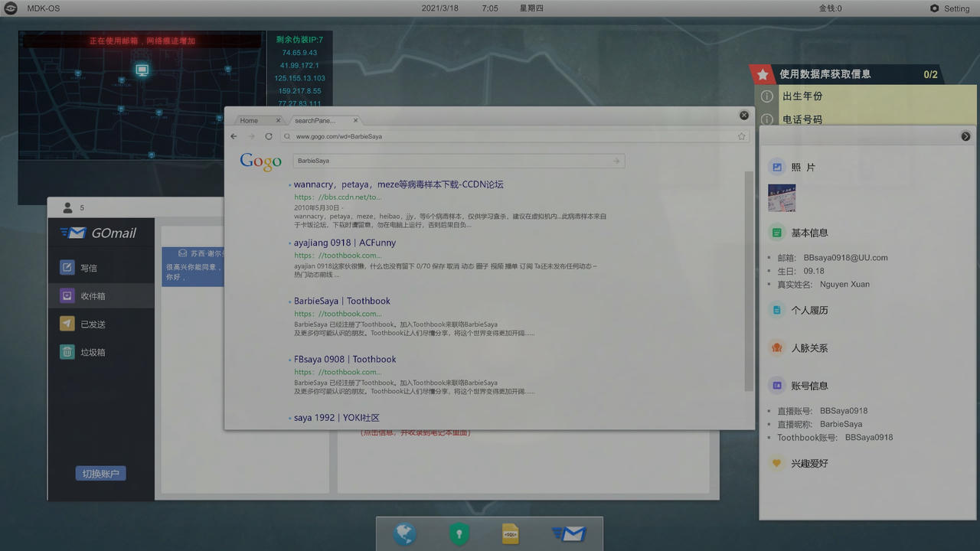Click the 垃圾箱 trash icon in GOmail

tap(67, 352)
